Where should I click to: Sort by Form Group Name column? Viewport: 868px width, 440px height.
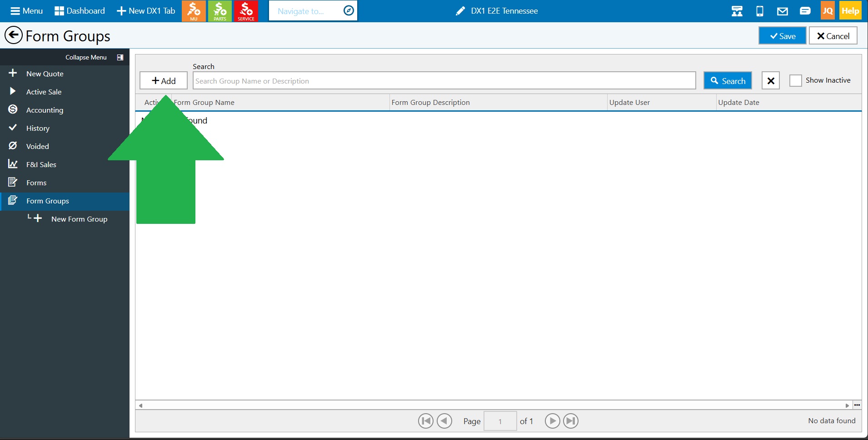[x=204, y=103]
